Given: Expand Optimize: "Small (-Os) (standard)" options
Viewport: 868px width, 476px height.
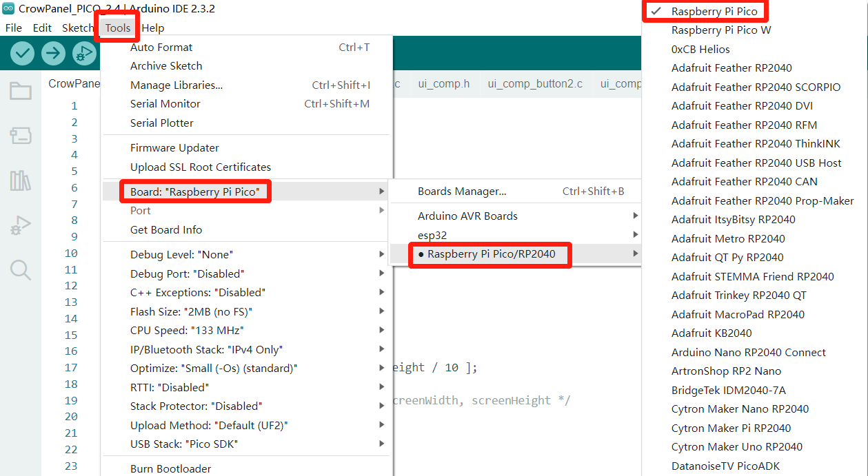Looking at the screenshot, I should pos(248,369).
